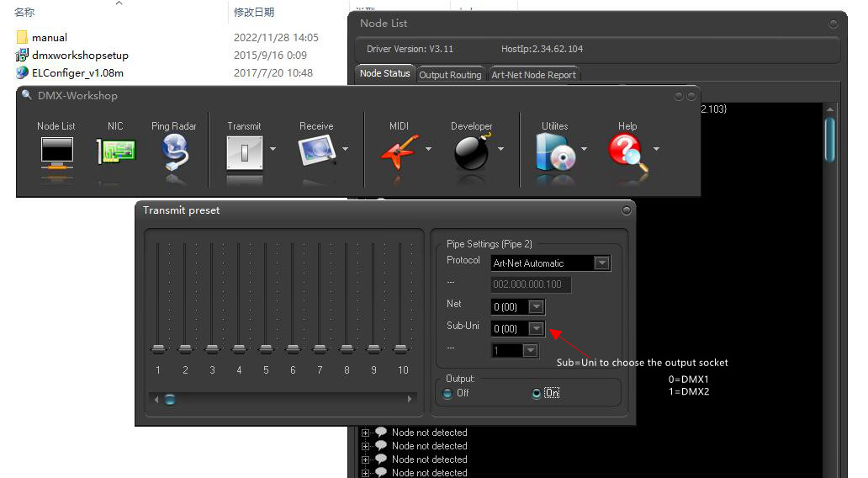Select the dmxworkshopsetup installer icon
Viewport: 868px width, 478px height.
coord(22,55)
